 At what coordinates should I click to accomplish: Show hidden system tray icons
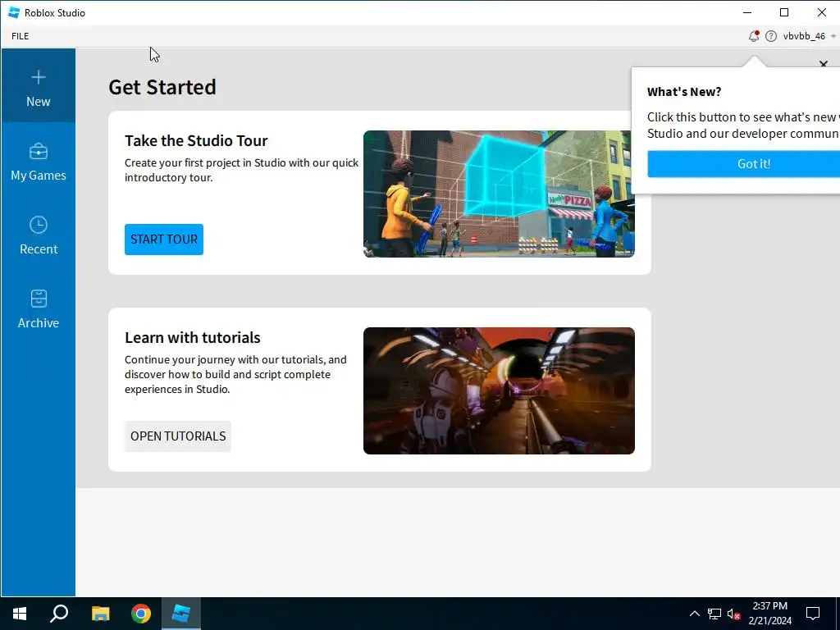pyautogui.click(x=694, y=614)
